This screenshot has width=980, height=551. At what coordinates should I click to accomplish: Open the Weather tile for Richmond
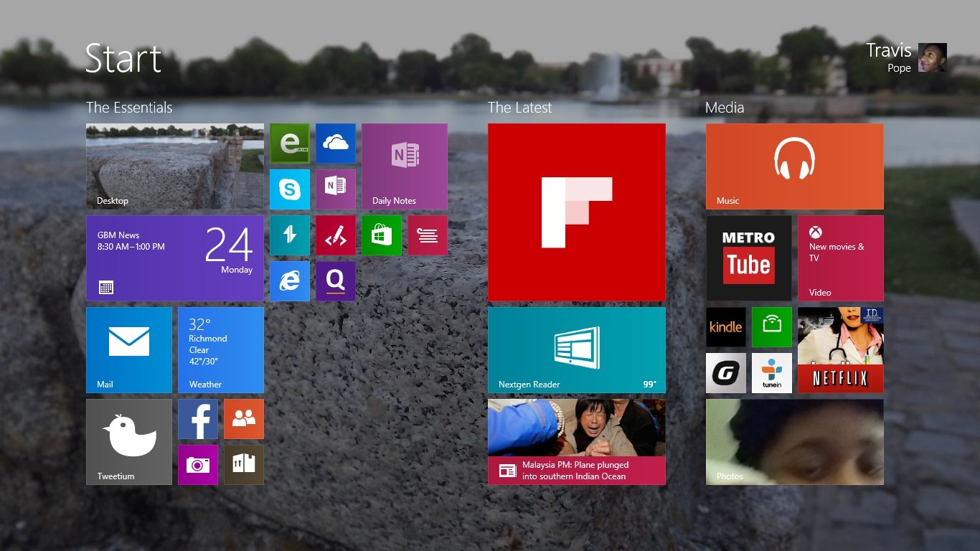pos(221,350)
